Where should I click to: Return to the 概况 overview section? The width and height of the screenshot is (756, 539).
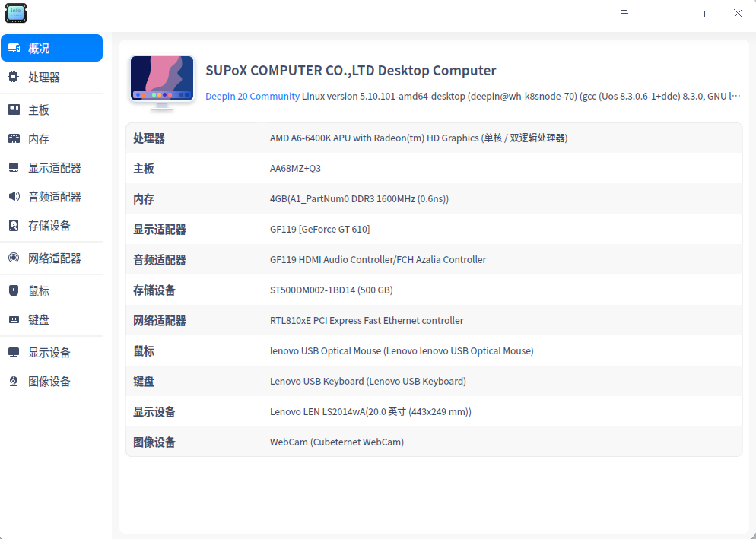tap(14, 47)
